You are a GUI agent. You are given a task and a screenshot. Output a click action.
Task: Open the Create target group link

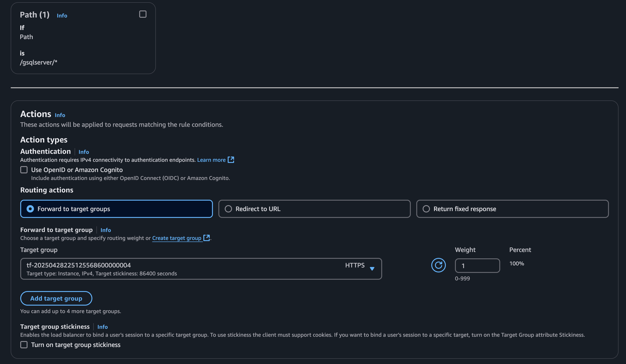click(x=177, y=238)
